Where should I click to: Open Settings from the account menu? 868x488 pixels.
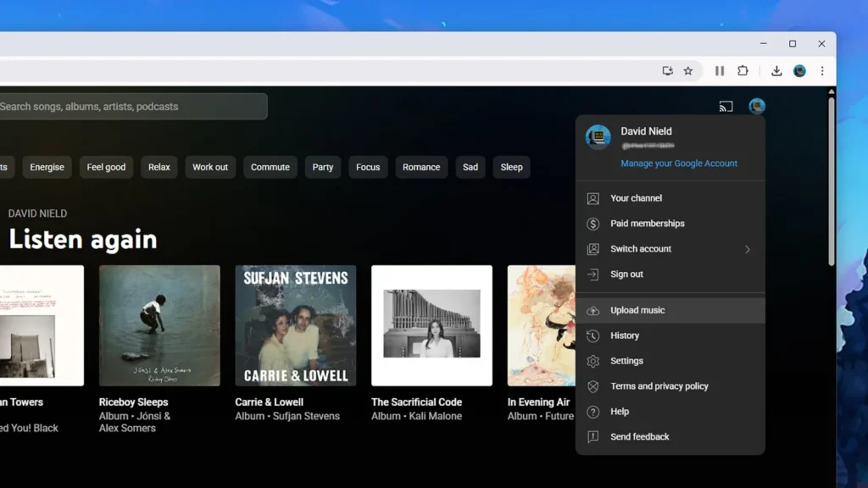click(x=670, y=361)
